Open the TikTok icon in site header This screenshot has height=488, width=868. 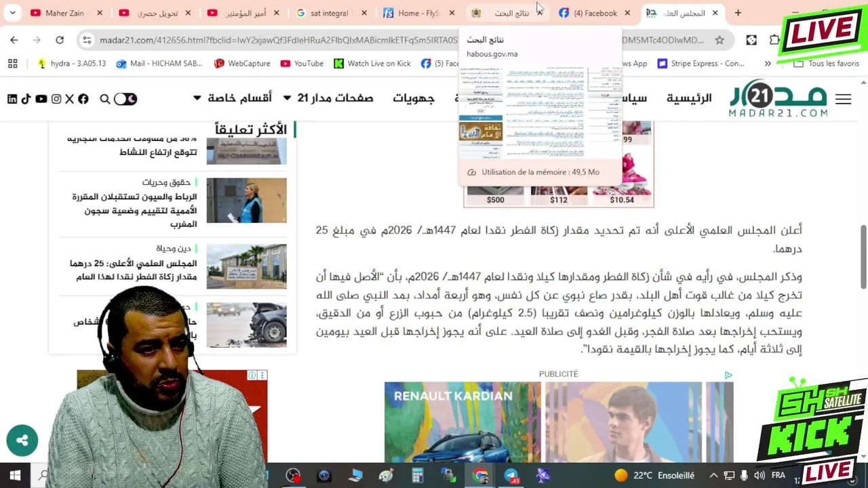click(26, 99)
